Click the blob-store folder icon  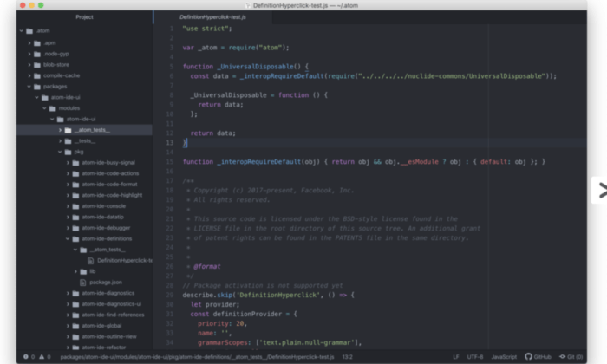pos(37,64)
